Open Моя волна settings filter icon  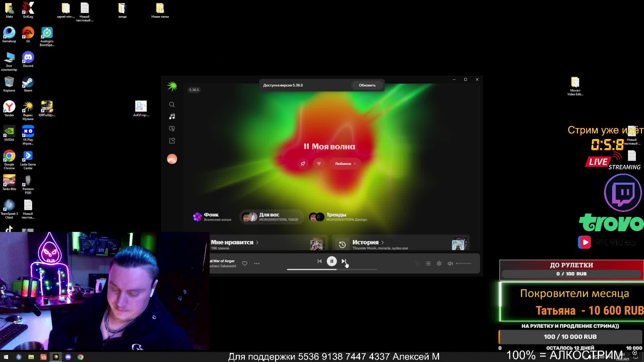319,164
